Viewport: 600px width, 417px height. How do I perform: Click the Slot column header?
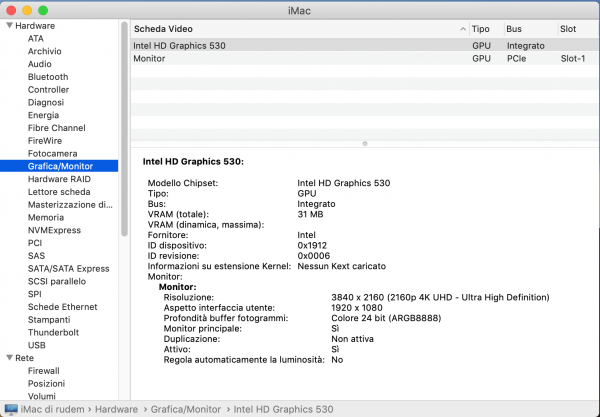[568, 29]
